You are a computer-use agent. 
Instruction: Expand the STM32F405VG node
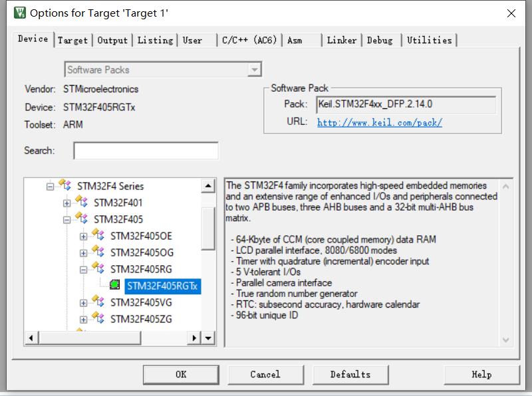click(x=84, y=303)
